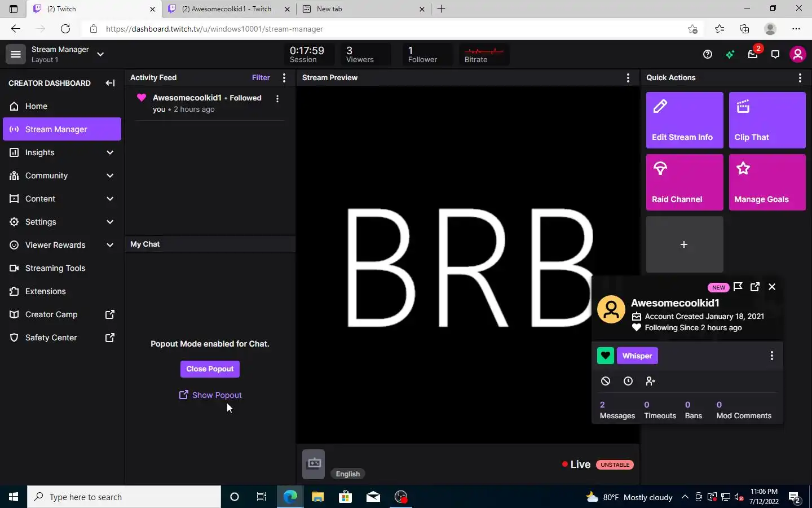This screenshot has width=812, height=508.
Task: Open Quick Actions panel options
Action: [x=800, y=78]
